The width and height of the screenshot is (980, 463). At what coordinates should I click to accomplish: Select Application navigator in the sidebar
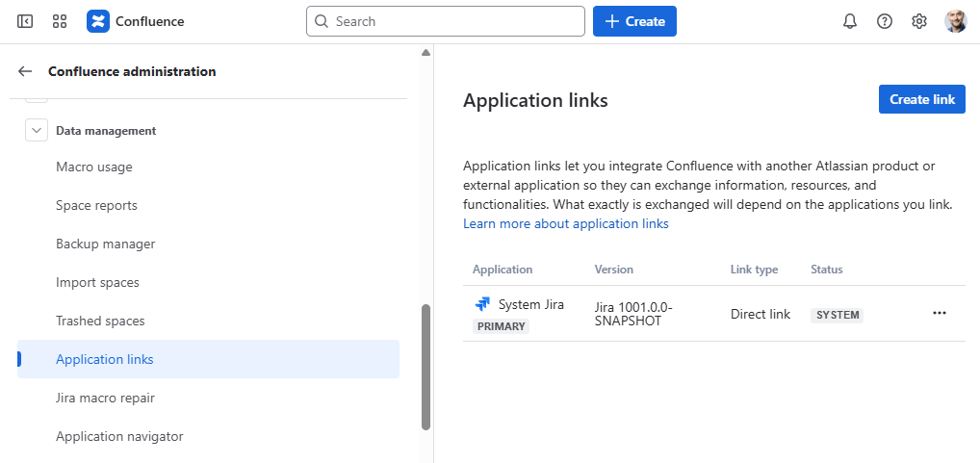tap(119, 437)
